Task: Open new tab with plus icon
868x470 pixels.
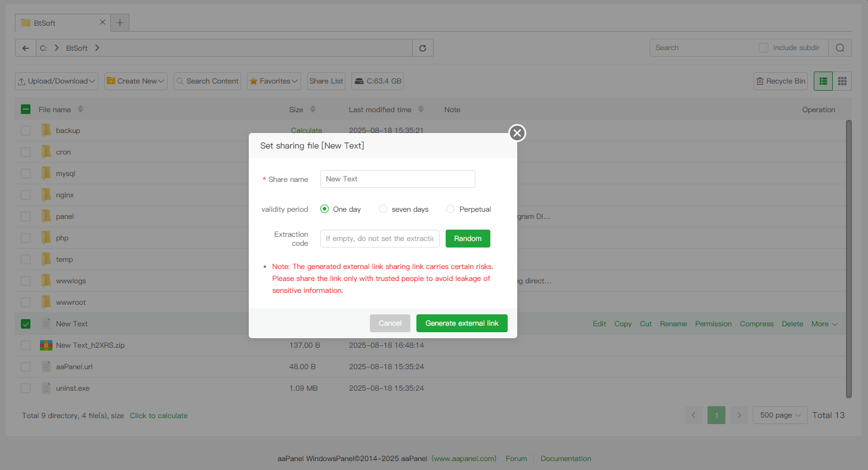Action: 120,23
